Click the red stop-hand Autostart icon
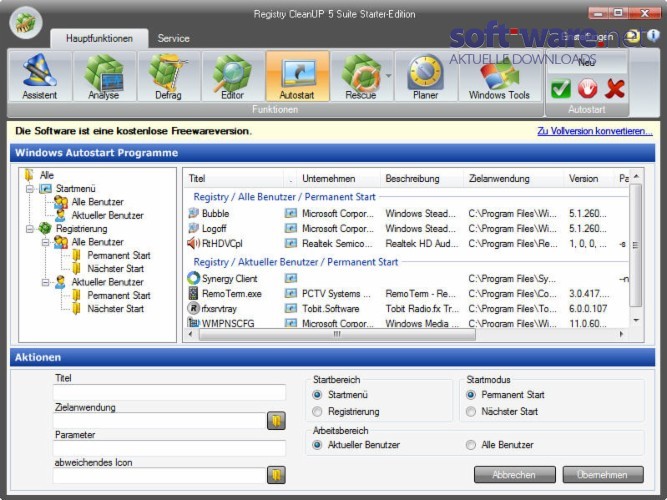Screen dimensions: 667x500 click(587, 89)
